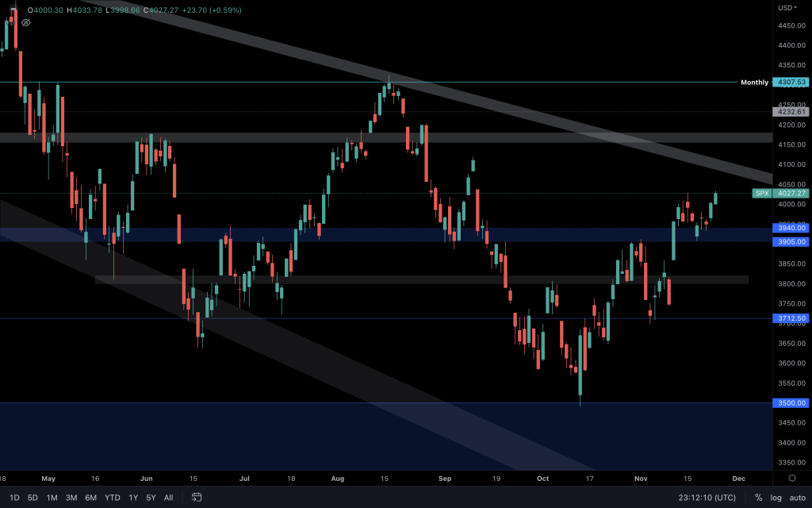Open the chart settings gear icon
The image size is (812, 508).
(792, 478)
